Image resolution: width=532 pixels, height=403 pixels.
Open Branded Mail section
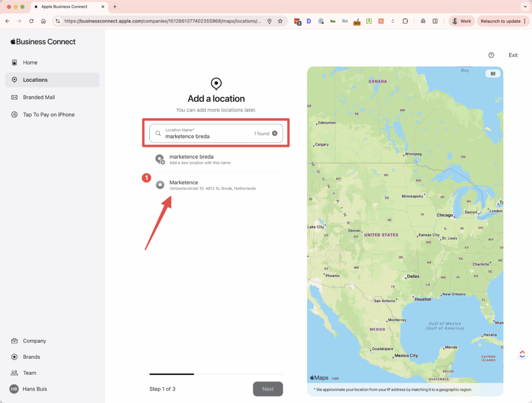click(38, 97)
